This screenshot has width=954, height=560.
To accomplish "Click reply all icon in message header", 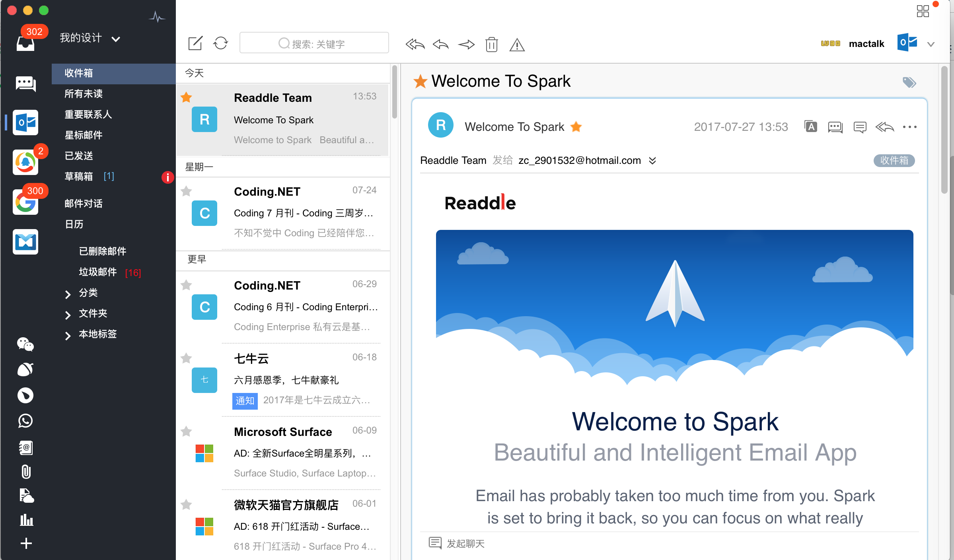I will (x=885, y=127).
